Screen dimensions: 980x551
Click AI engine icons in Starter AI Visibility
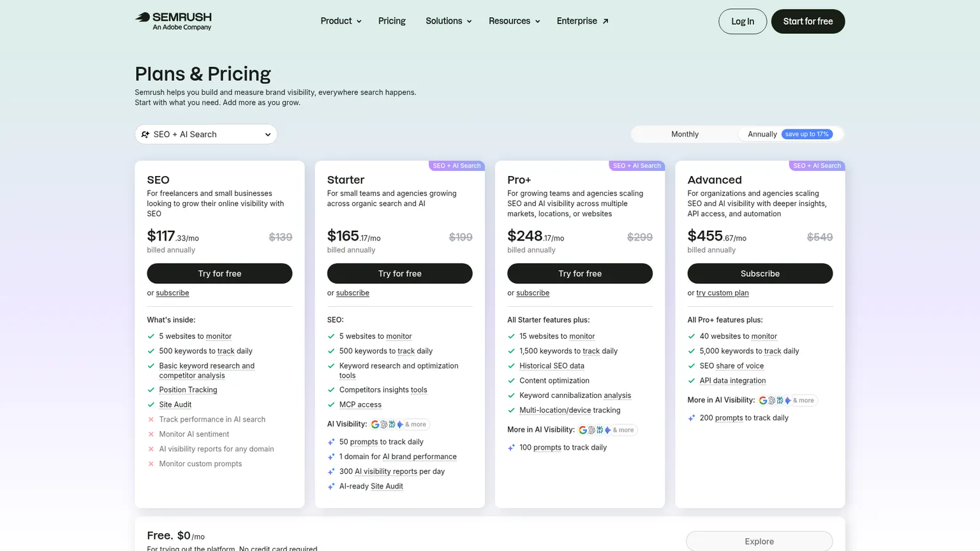[x=387, y=424]
